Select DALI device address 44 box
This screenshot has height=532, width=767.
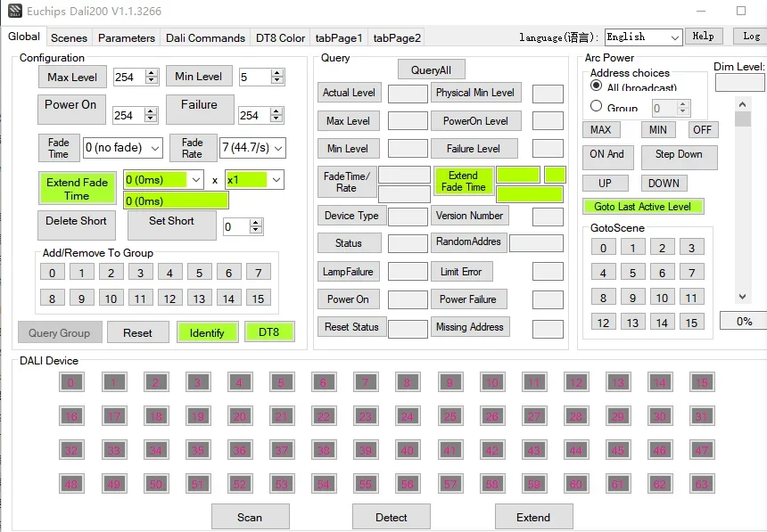click(576, 450)
